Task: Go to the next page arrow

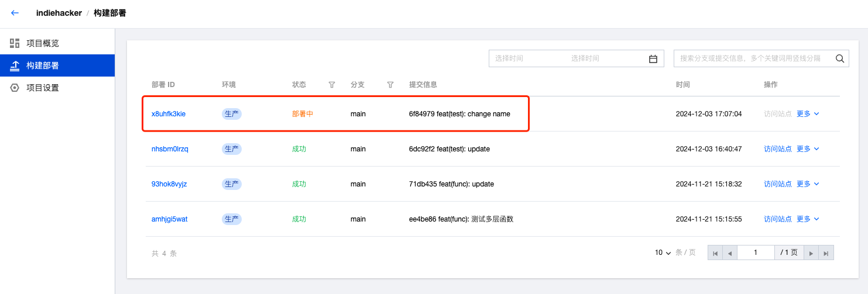Action: pyautogui.click(x=811, y=253)
